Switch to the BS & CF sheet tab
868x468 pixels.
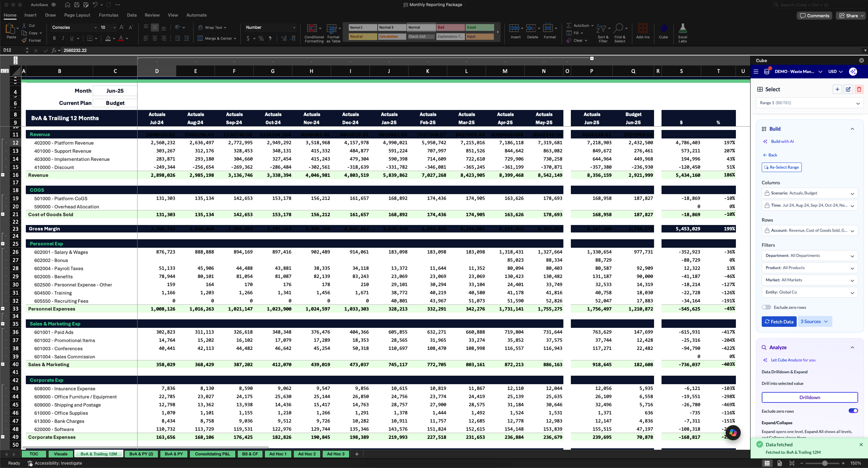[250, 454]
